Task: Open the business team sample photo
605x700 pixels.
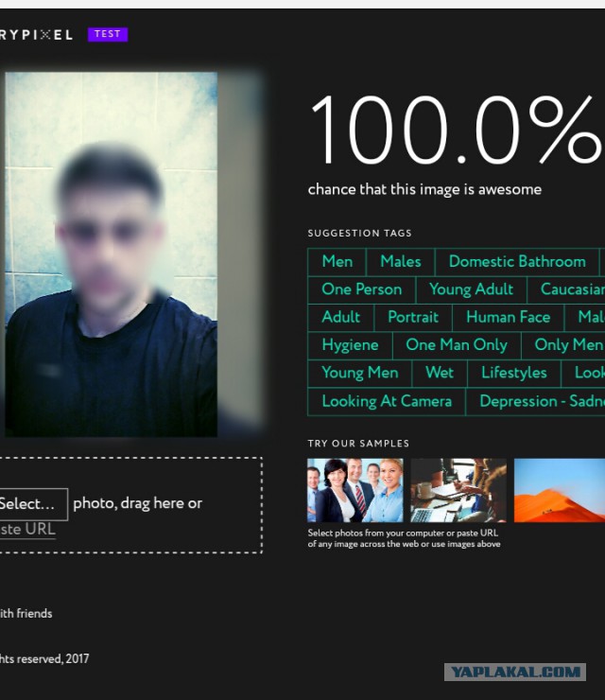Action: 355,490
